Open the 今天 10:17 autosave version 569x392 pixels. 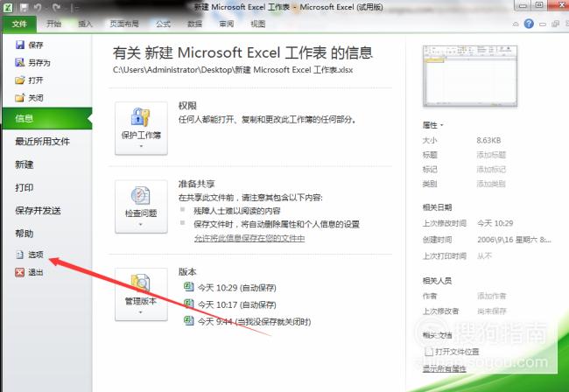(x=230, y=304)
